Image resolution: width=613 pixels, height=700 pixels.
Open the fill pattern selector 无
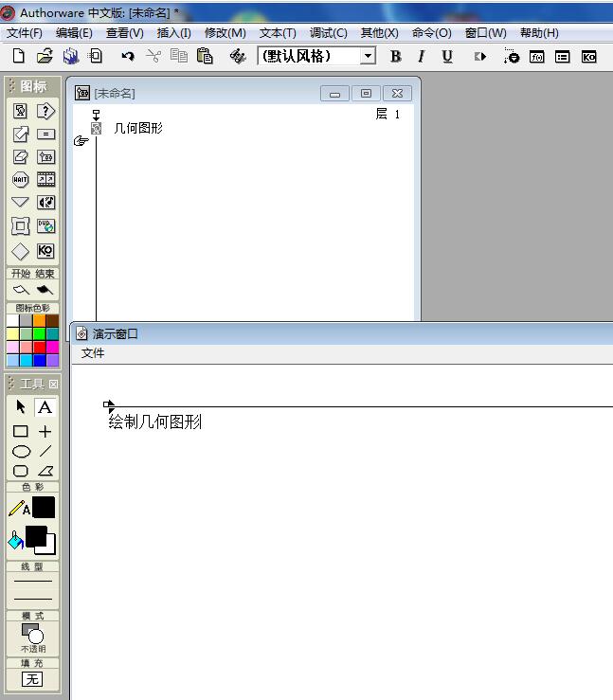[x=32, y=679]
